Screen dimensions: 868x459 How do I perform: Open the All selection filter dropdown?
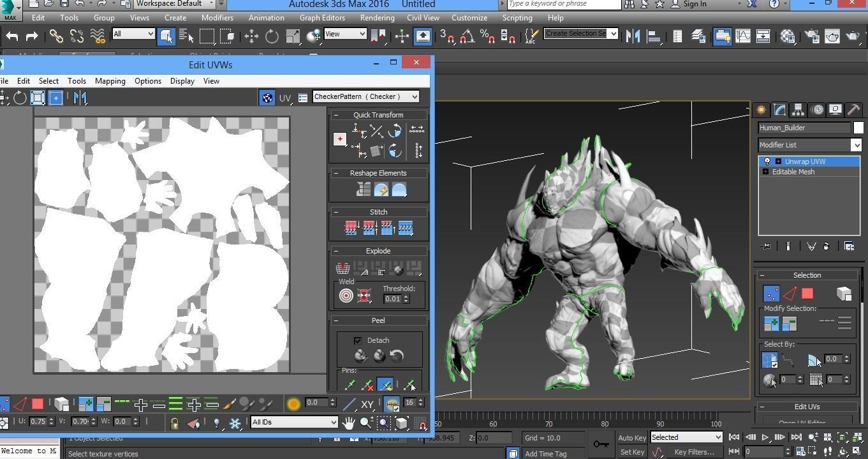133,34
